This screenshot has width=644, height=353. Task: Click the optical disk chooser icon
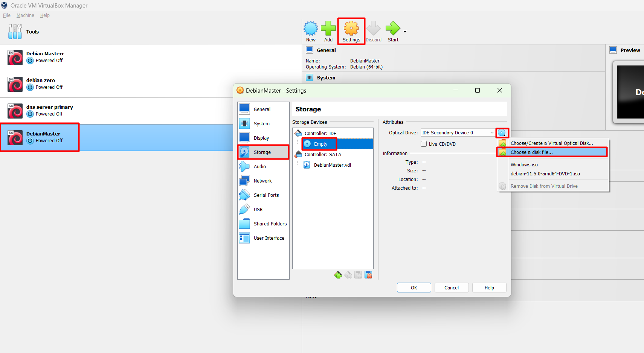pyautogui.click(x=502, y=132)
